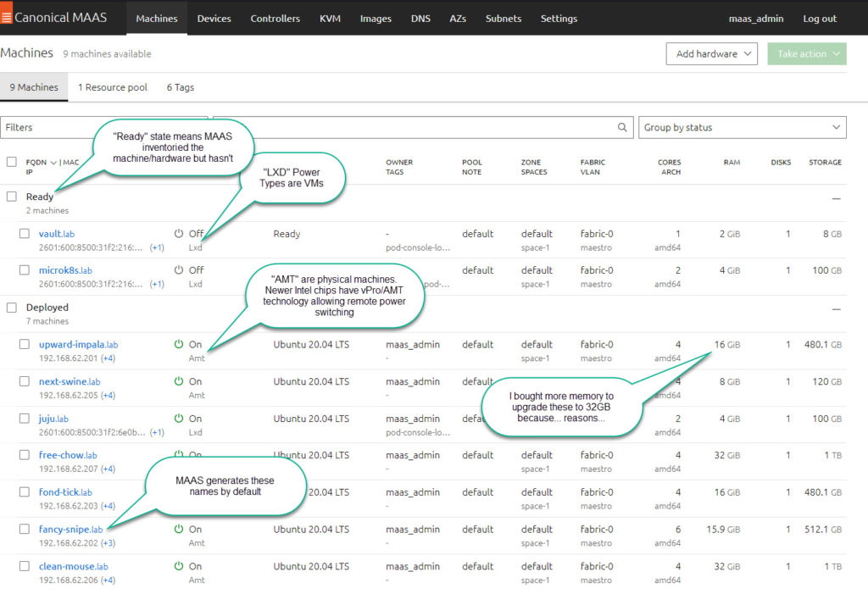The height and width of the screenshot is (594, 868).
Task: Open the maas_admin user link in the navigation bar
Action: (x=756, y=19)
